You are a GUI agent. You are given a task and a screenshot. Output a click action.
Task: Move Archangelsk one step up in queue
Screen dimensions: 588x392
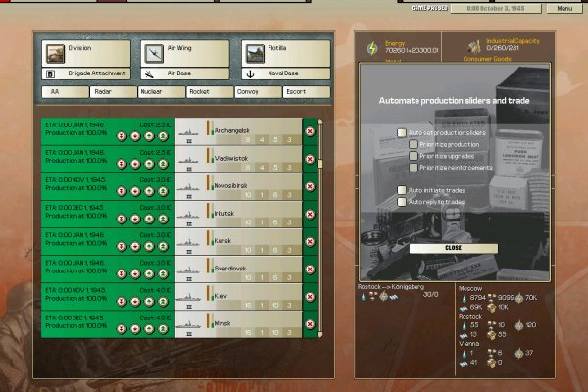coord(149,136)
